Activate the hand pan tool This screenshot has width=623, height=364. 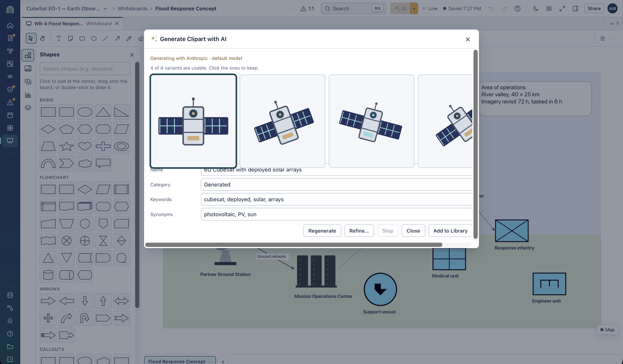coord(42,38)
